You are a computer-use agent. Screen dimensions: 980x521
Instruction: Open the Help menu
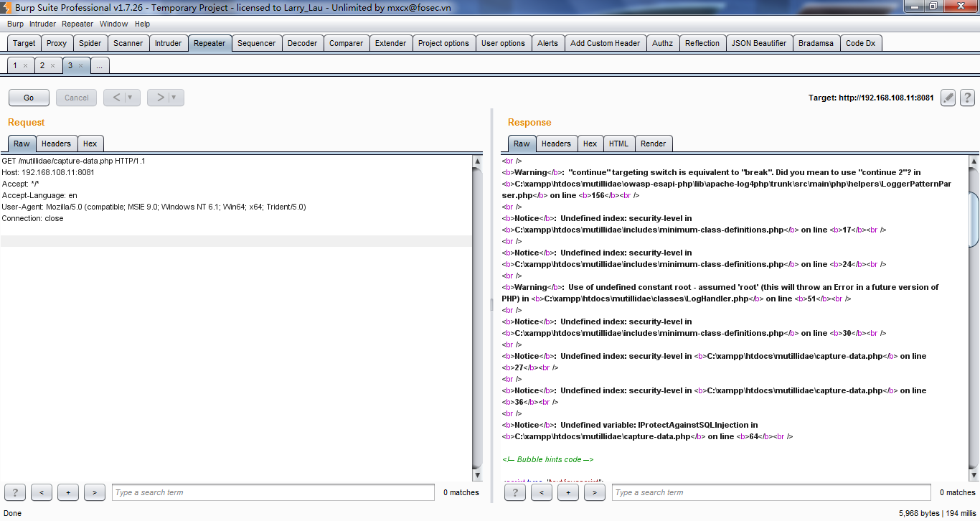coord(143,24)
